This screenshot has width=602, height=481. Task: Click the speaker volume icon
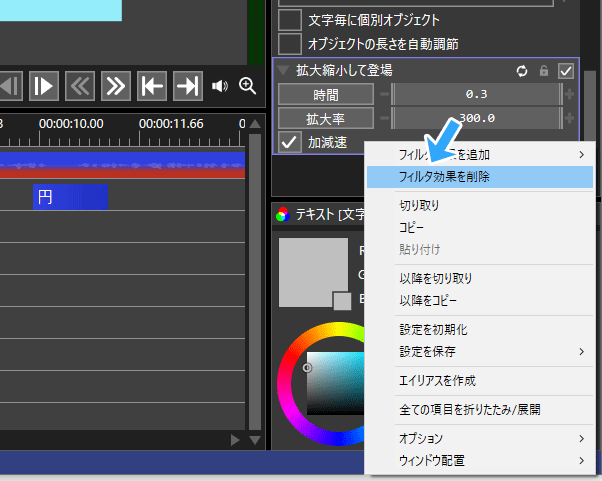(220, 86)
